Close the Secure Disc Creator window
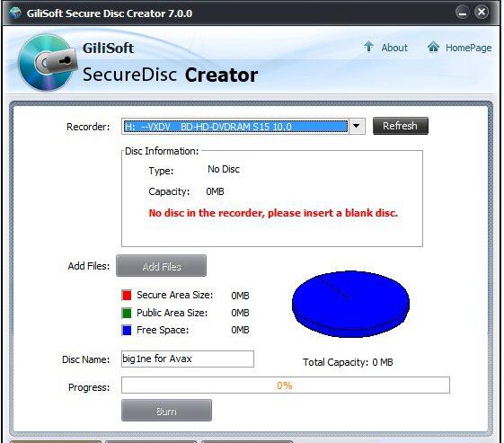Screen dimensions: 504x443 click(482, 13)
